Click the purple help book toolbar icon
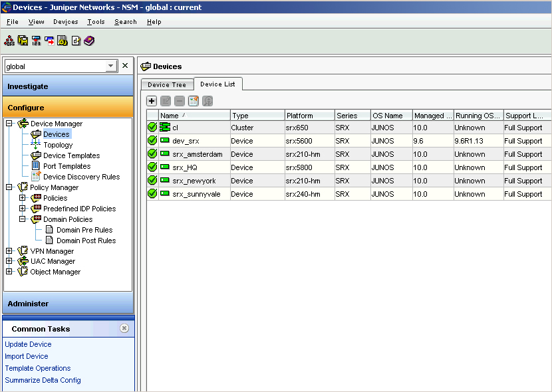The image size is (552, 392). click(89, 41)
